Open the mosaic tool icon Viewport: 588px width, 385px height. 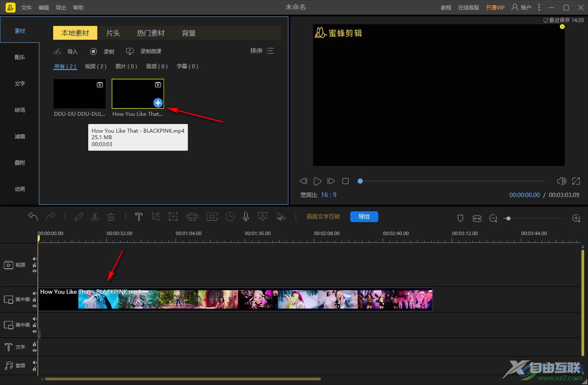(192, 216)
